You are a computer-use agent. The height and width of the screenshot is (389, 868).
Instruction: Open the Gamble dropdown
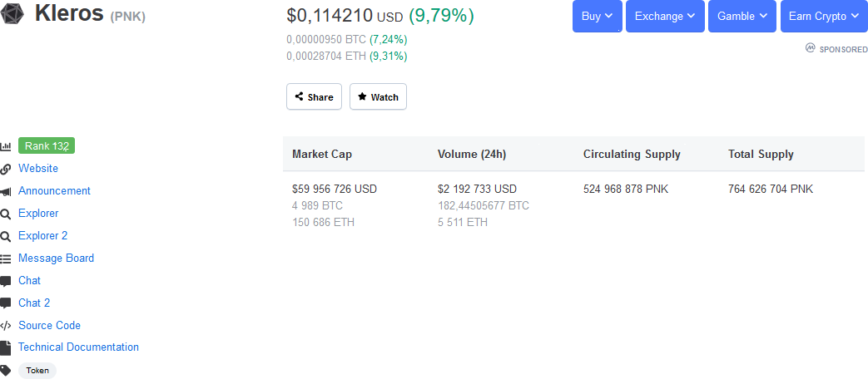742,16
